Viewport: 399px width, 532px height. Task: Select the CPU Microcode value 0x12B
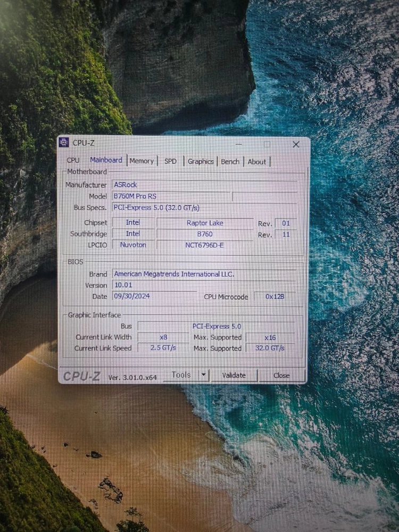coord(275,296)
